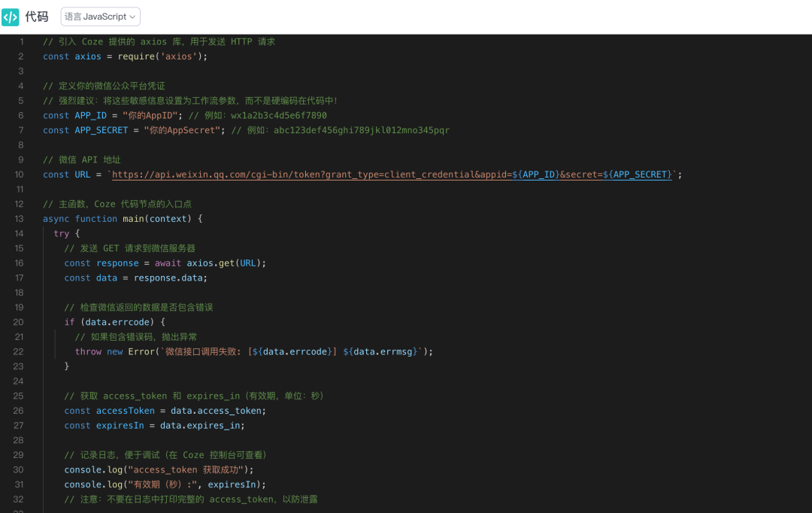Click the teal code icon beside 代码
This screenshot has height=513, width=812.
[11, 17]
